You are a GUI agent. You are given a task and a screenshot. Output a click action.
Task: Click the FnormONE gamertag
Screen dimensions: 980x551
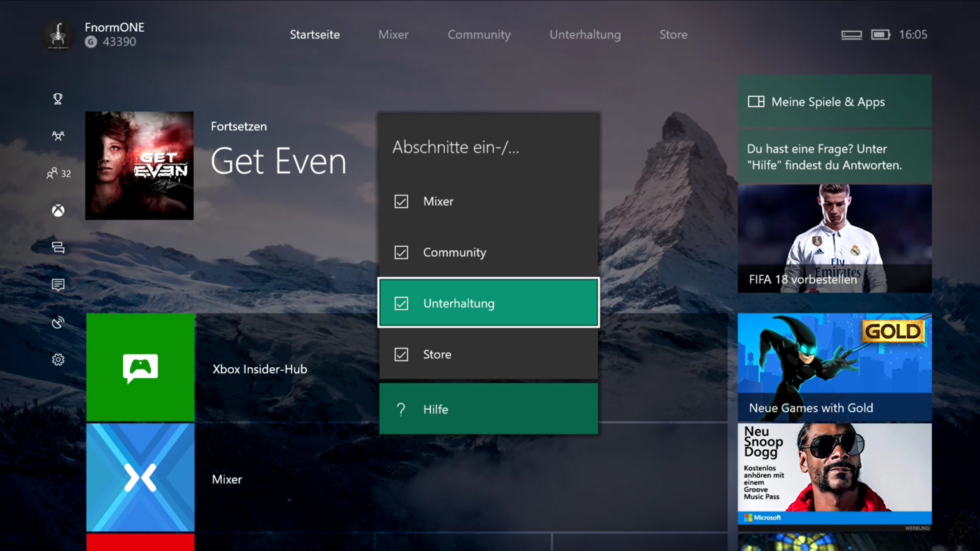point(115,27)
